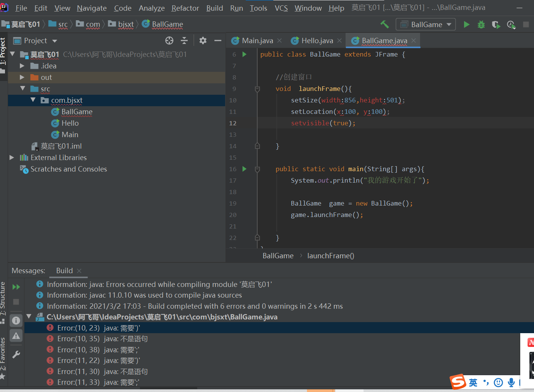Open the Project panel settings gear
The image size is (534, 392).
coord(203,40)
